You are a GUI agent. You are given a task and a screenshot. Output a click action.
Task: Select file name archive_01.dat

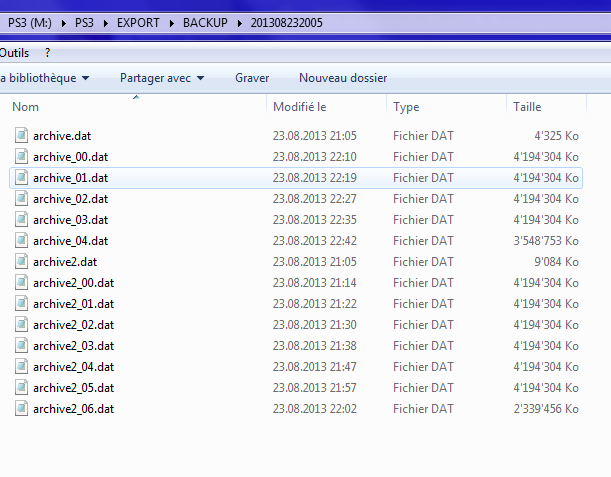tap(71, 178)
